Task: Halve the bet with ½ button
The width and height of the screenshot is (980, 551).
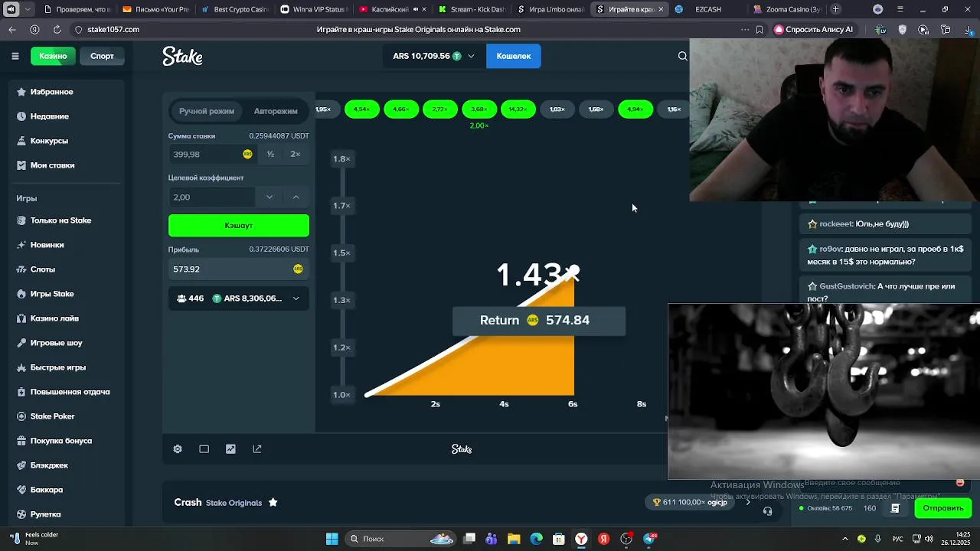Action: [x=270, y=154]
